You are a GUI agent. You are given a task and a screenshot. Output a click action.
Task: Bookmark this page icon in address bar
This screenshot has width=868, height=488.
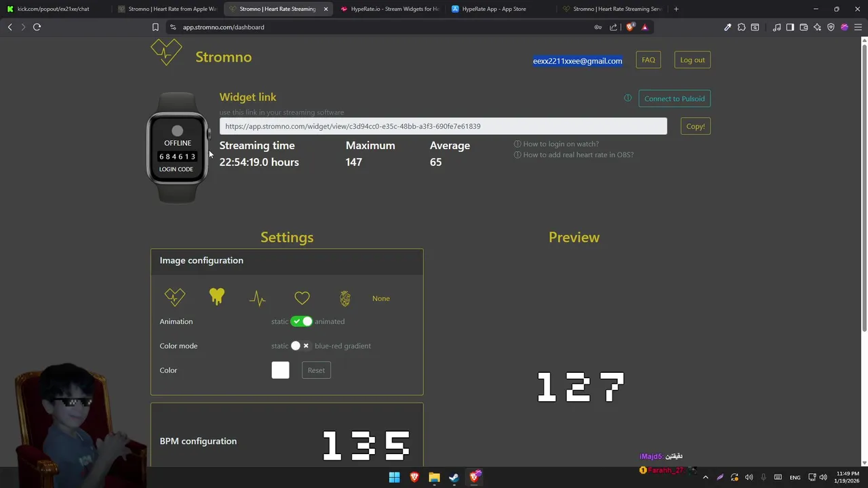[x=155, y=27]
